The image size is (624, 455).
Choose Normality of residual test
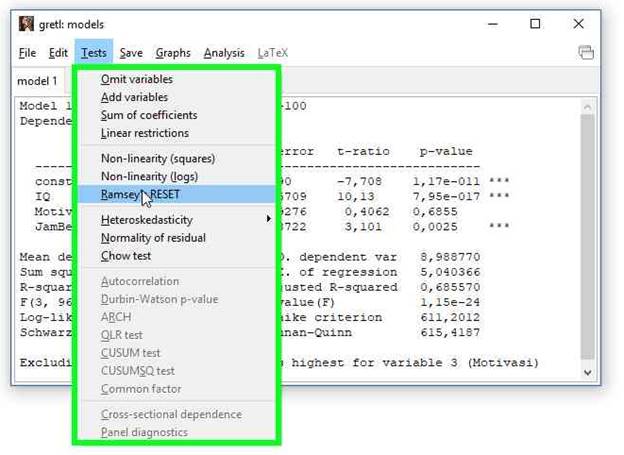click(153, 238)
